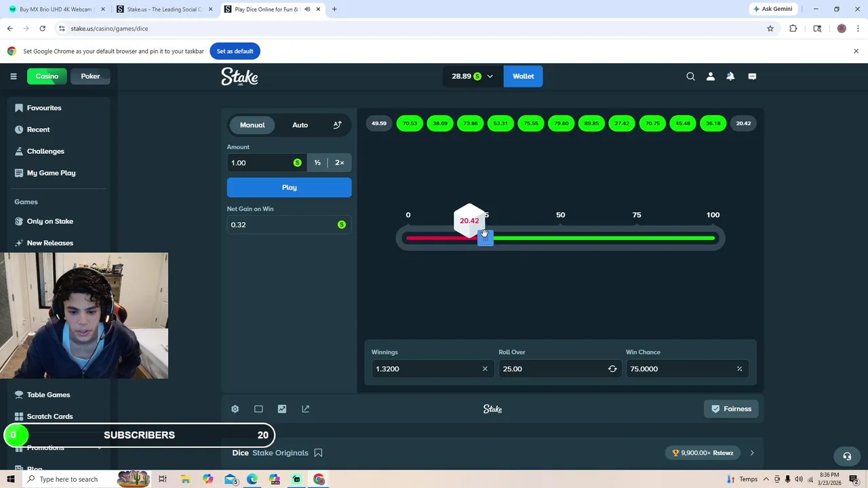Open live stats chart icon
This screenshot has height=488, width=868.
click(x=282, y=409)
